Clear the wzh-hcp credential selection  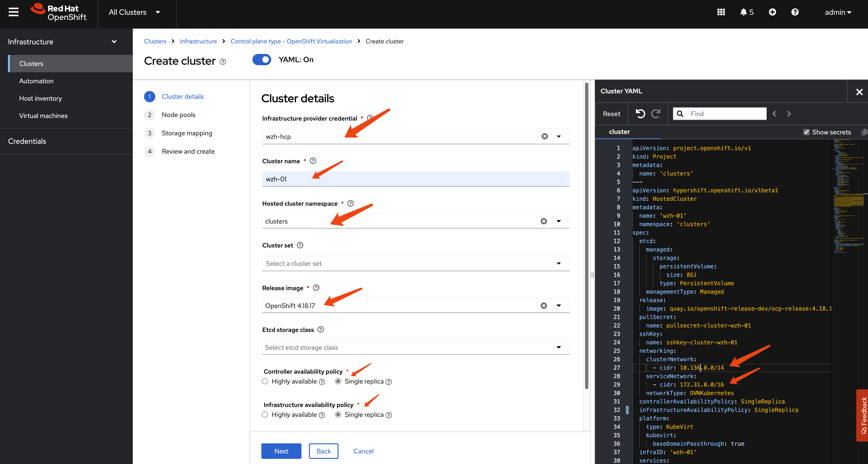tap(544, 137)
